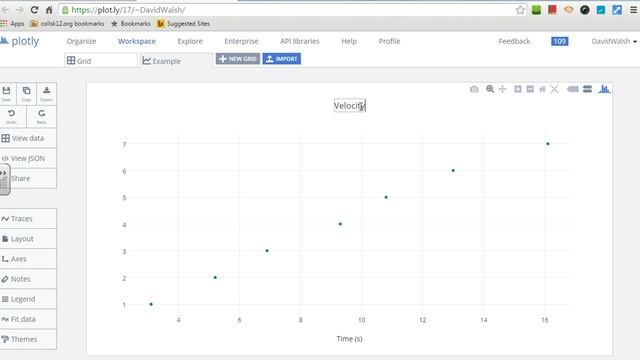The width and height of the screenshot is (640, 360).
Task: Open the Workspace menu
Action: click(x=137, y=41)
